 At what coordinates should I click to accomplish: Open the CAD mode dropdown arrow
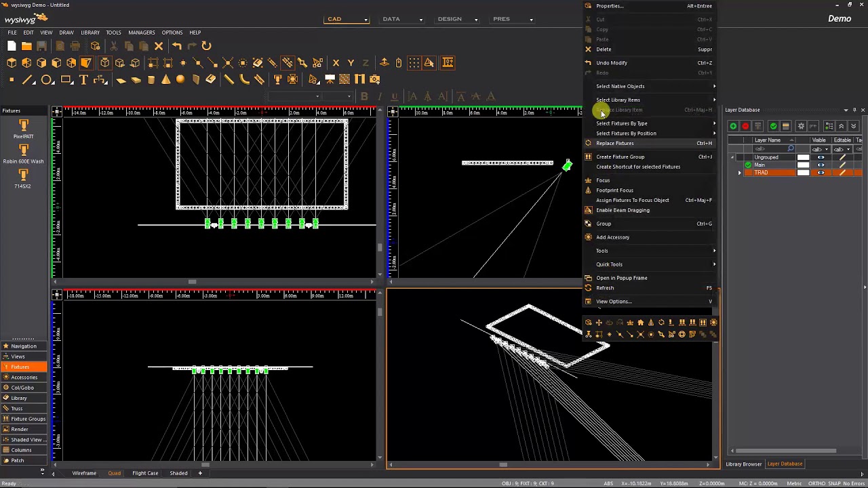366,20
